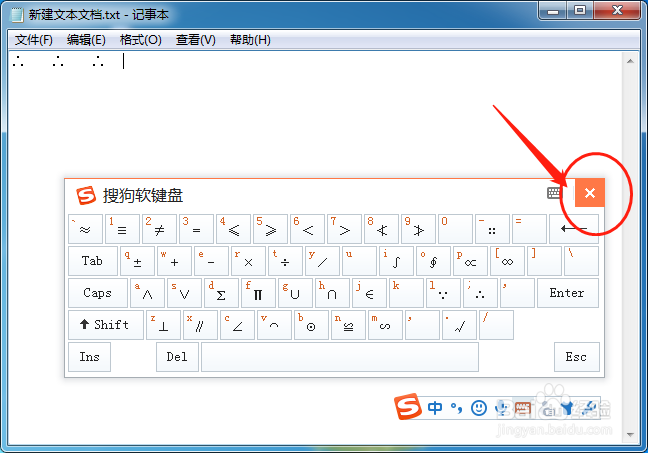This screenshot has width=648, height=453.
Task: Tap the < key labeled 6
Action: coord(307,229)
